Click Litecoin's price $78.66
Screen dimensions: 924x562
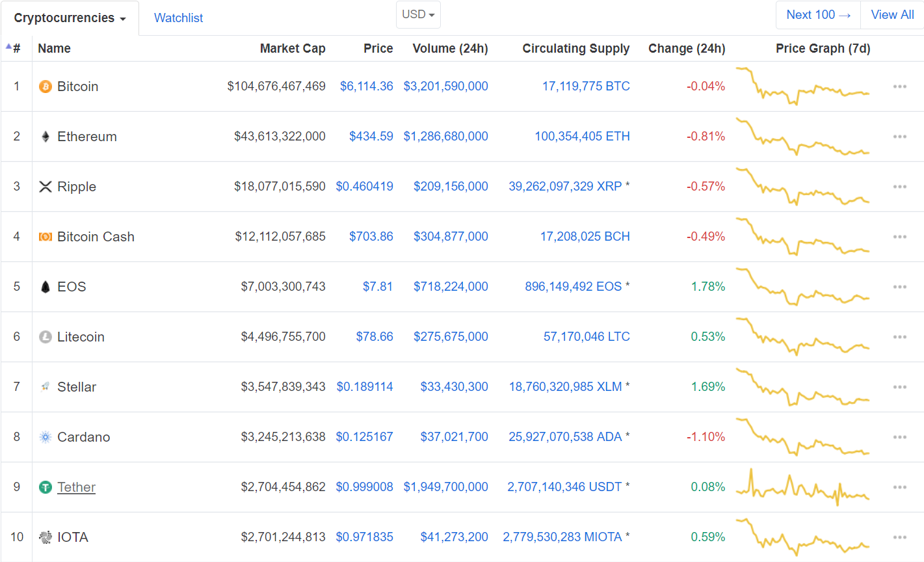click(x=375, y=337)
